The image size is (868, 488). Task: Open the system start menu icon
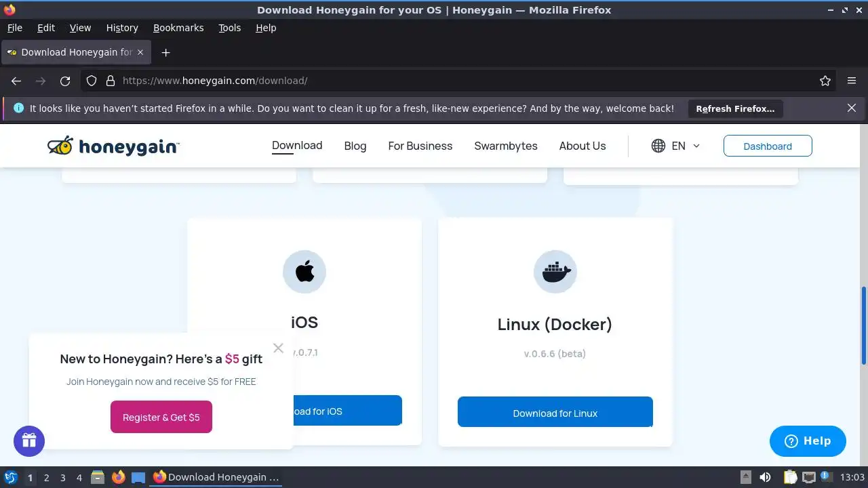click(11, 477)
